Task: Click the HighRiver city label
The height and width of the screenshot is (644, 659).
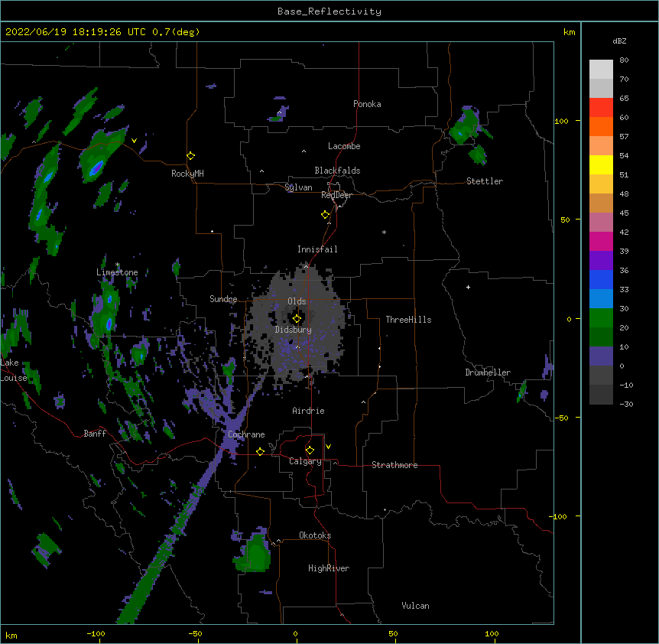Action: [x=329, y=568]
